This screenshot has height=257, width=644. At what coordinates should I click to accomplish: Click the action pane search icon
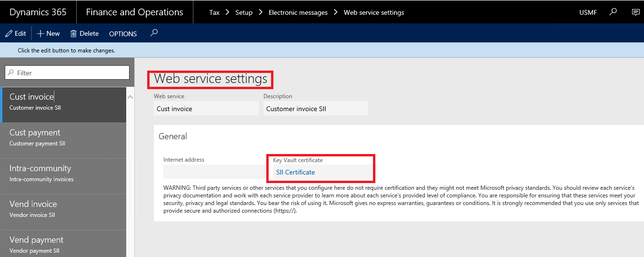click(154, 33)
